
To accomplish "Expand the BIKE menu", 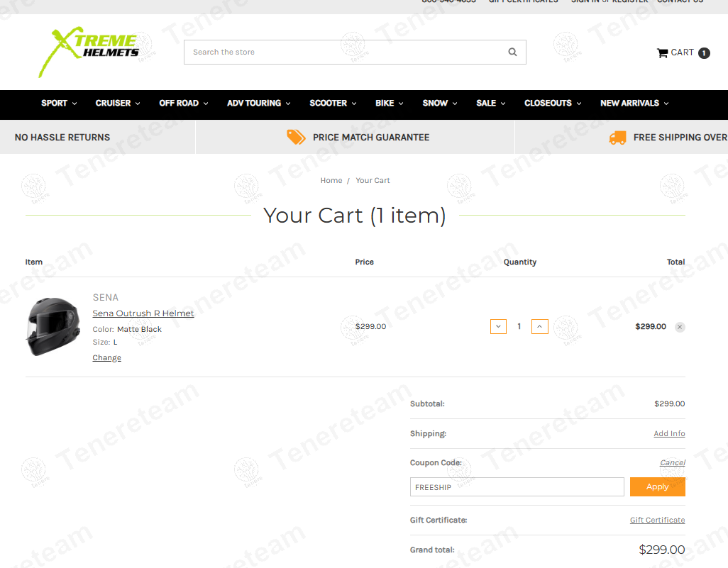I will click(x=389, y=103).
